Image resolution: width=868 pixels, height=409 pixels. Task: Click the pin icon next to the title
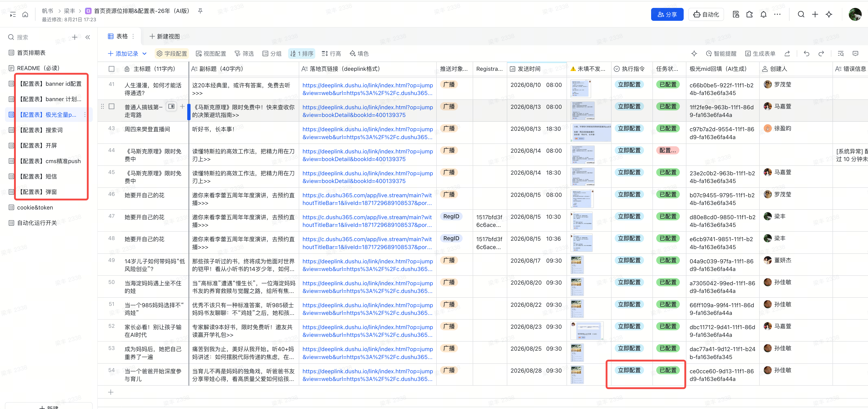tap(200, 11)
